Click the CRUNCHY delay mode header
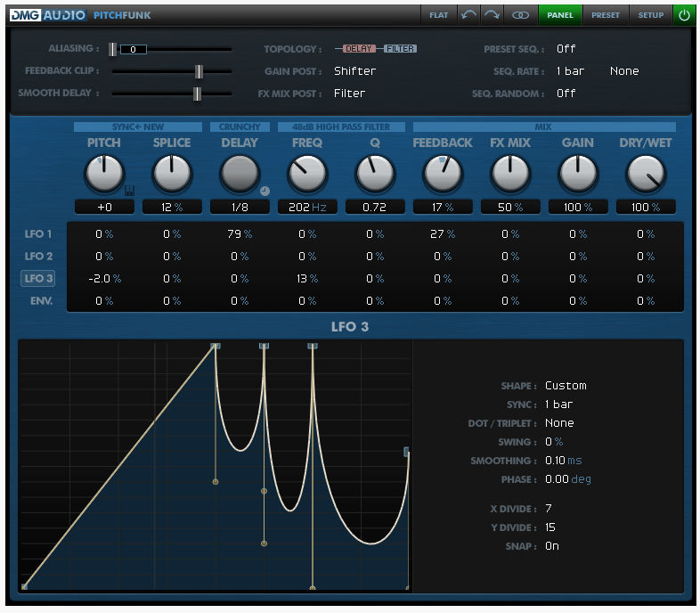 click(x=240, y=127)
